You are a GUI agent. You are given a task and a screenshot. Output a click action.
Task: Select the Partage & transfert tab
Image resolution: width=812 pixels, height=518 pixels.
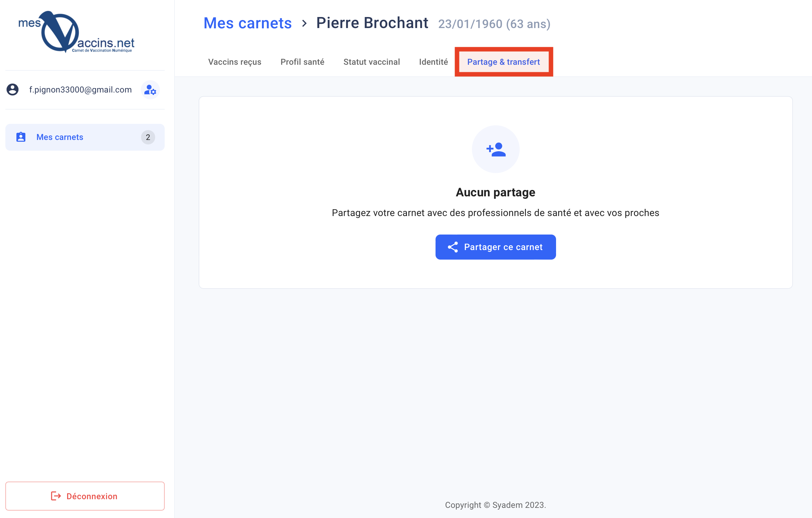point(504,62)
